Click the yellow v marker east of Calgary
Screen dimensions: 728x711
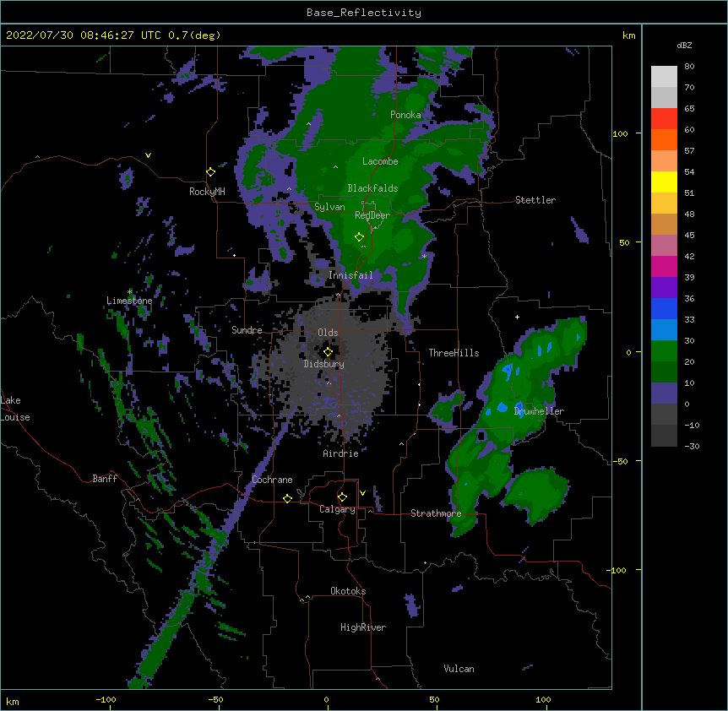[x=362, y=493]
